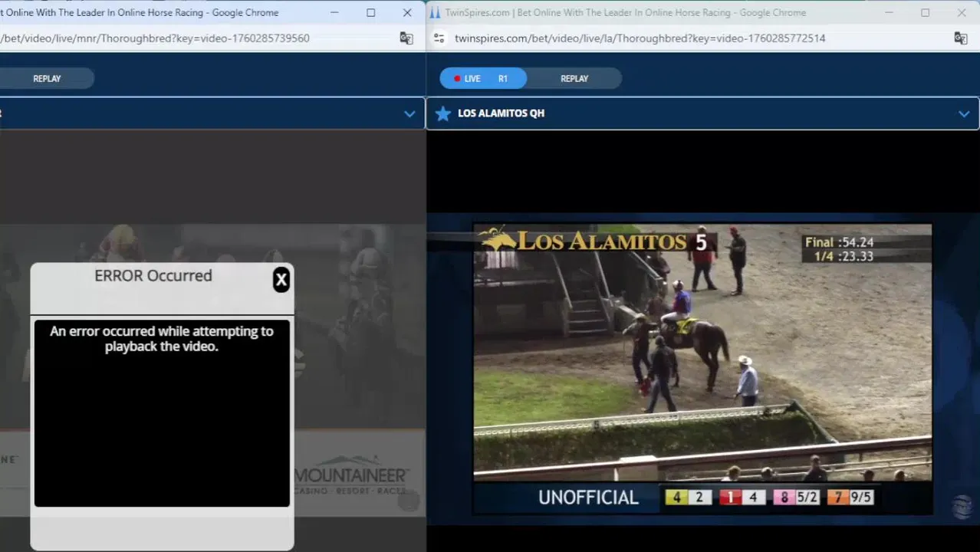
Task: Click the Mountaineer Casino logo in left window
Action: (351, 475)
